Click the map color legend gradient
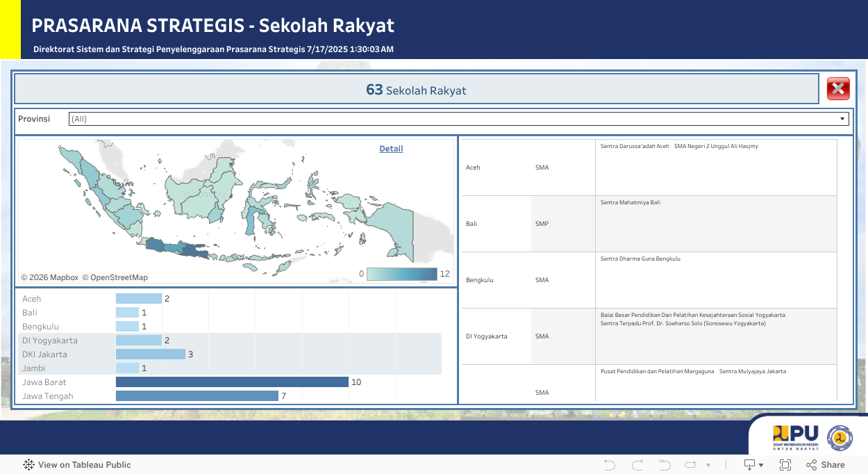Screen dimensions: 868x474 (401, 274)
